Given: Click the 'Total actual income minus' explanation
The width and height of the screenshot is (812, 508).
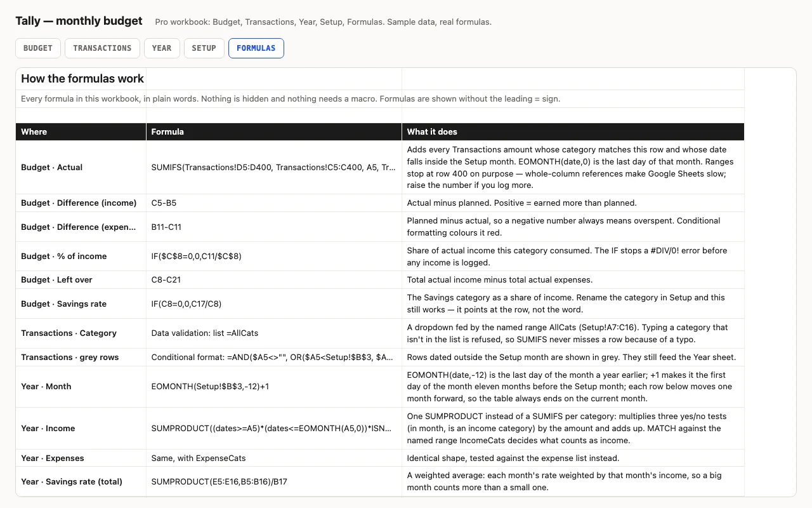Looking at the screenshot, I should point(573,280).
